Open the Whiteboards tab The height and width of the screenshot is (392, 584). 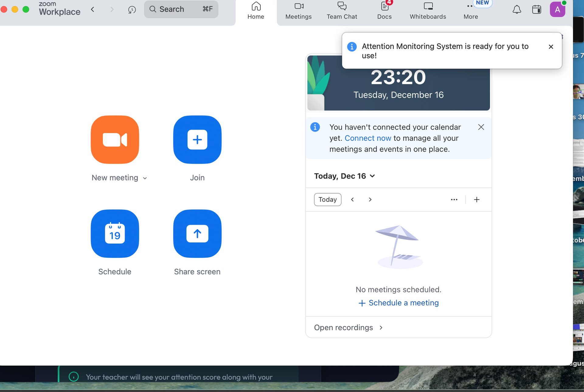click(x=428, y=11)
